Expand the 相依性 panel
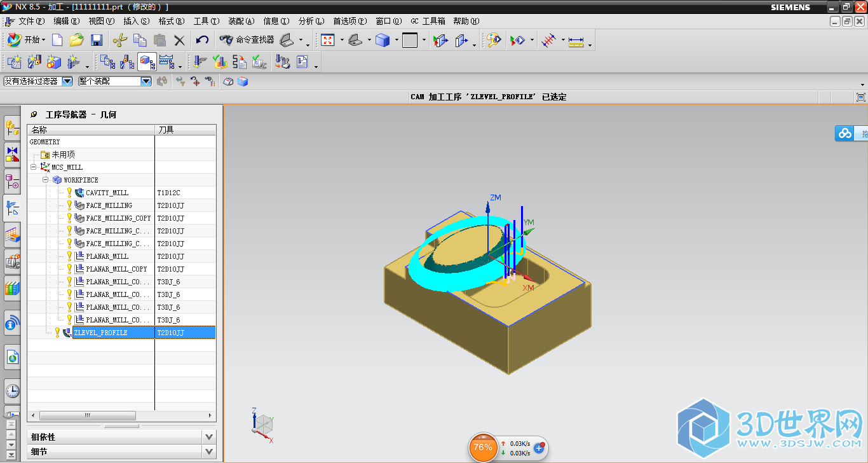868x463 pixels. coord(209,437)
